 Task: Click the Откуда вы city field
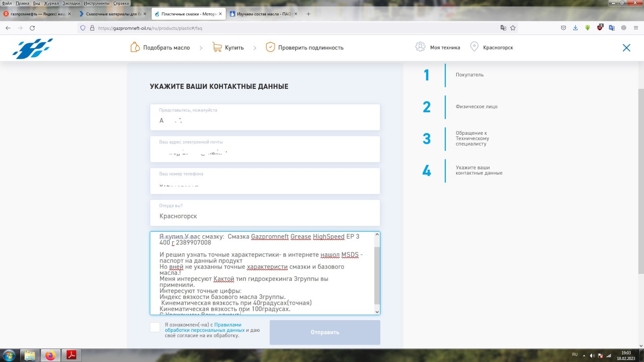(265, 213)
